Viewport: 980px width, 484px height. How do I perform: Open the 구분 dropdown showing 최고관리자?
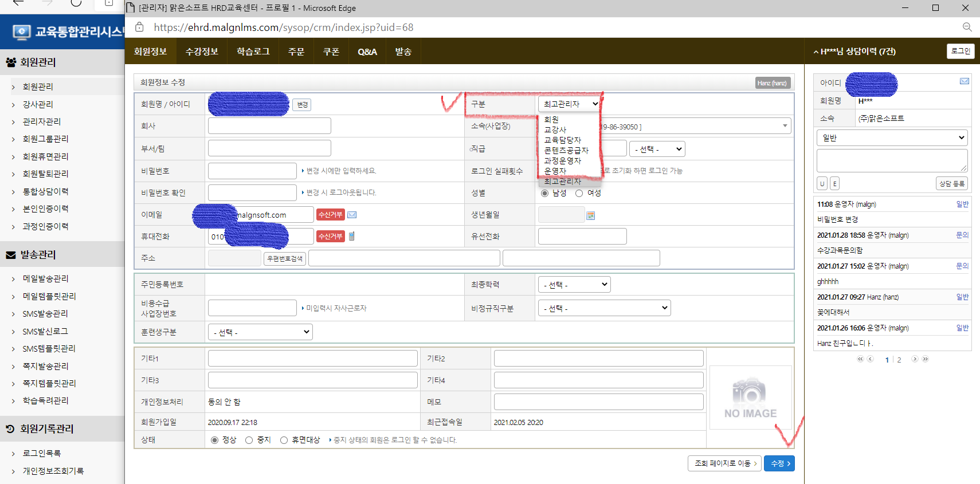tap(570, 104)
